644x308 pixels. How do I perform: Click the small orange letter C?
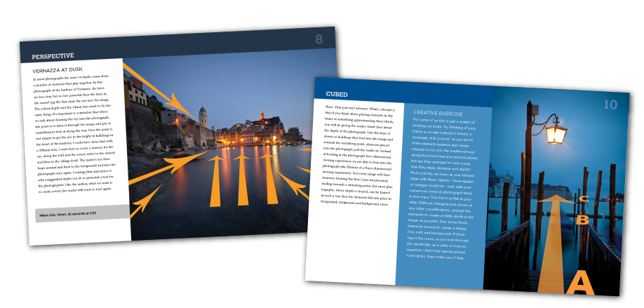tap(585, 199)
